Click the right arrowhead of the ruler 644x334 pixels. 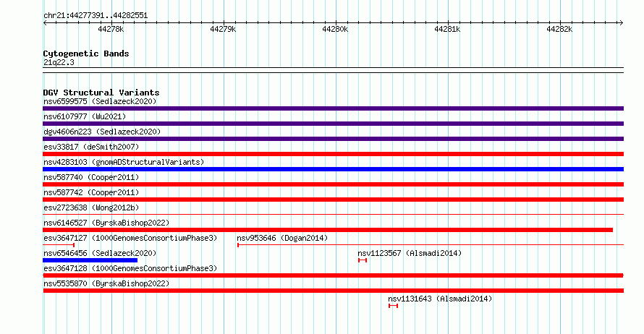click(x=621, y=23)
